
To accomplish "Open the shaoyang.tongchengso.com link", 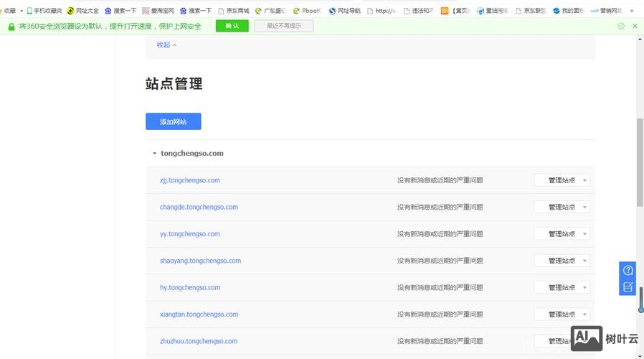I will click(200, 261).
